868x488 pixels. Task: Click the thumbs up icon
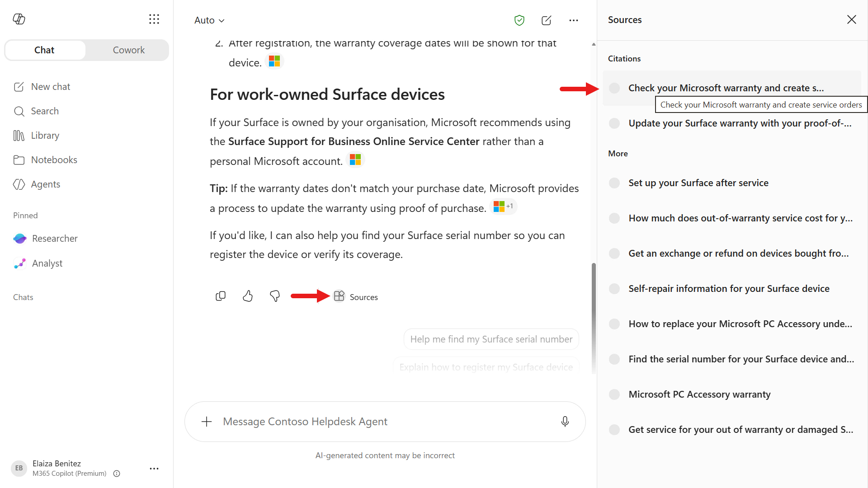point(248,296)
